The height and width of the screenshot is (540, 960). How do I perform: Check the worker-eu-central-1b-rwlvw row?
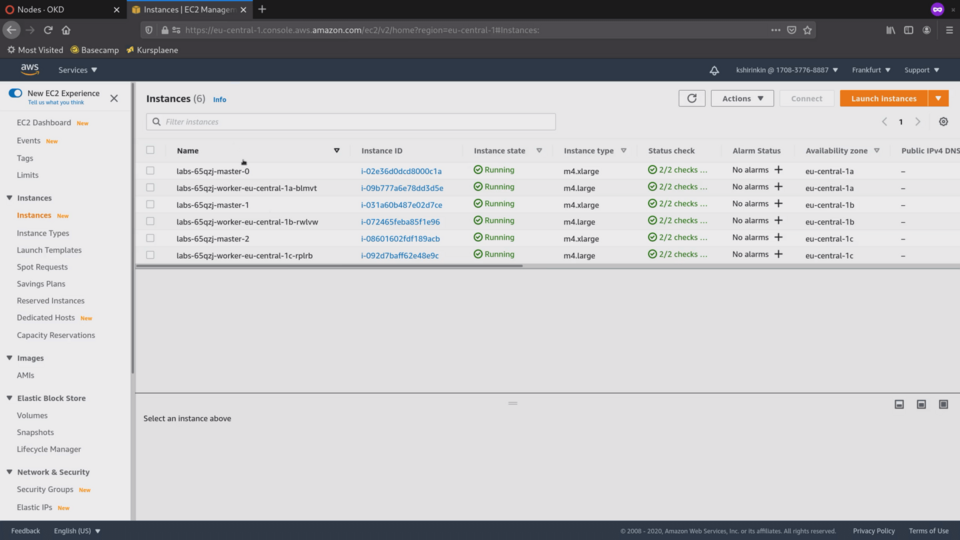tap(150, 221)
